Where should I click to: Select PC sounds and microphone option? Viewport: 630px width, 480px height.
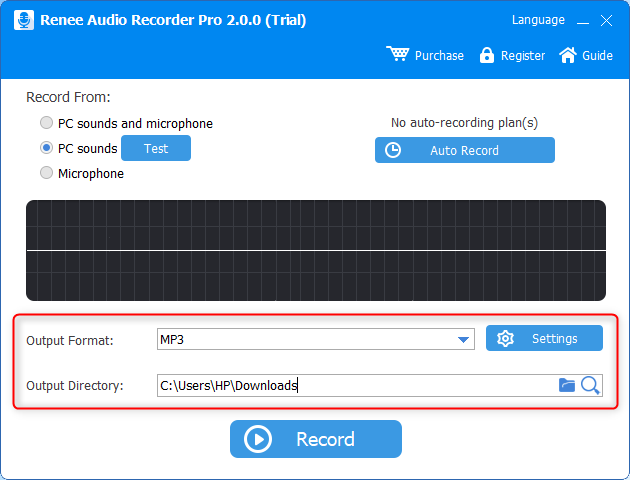[x=46, y=124]
